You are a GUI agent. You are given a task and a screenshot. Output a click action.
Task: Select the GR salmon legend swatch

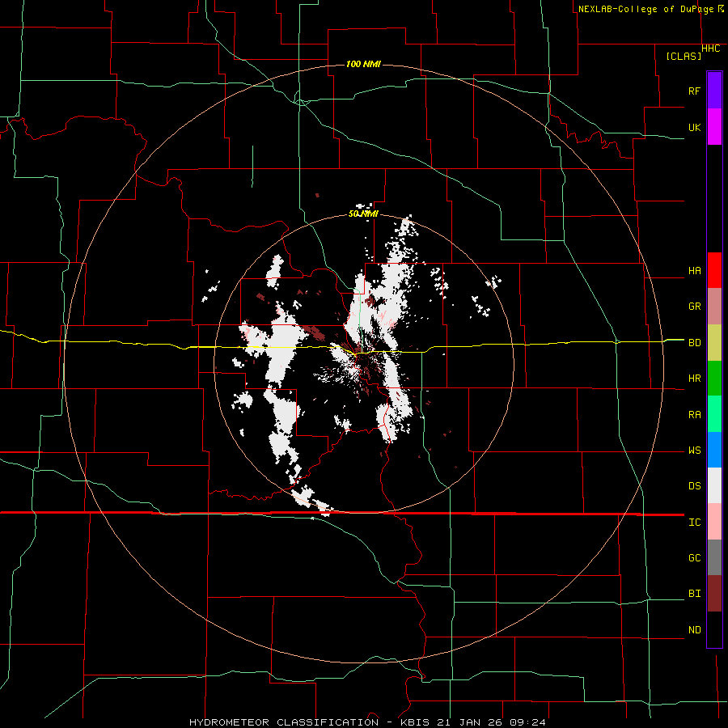click(x=714, y=307)
